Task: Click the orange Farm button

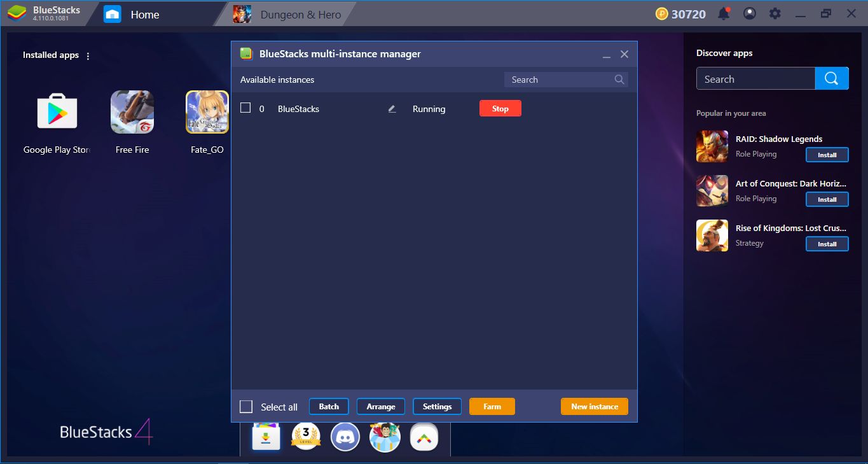Action: [x=492, y=407]
